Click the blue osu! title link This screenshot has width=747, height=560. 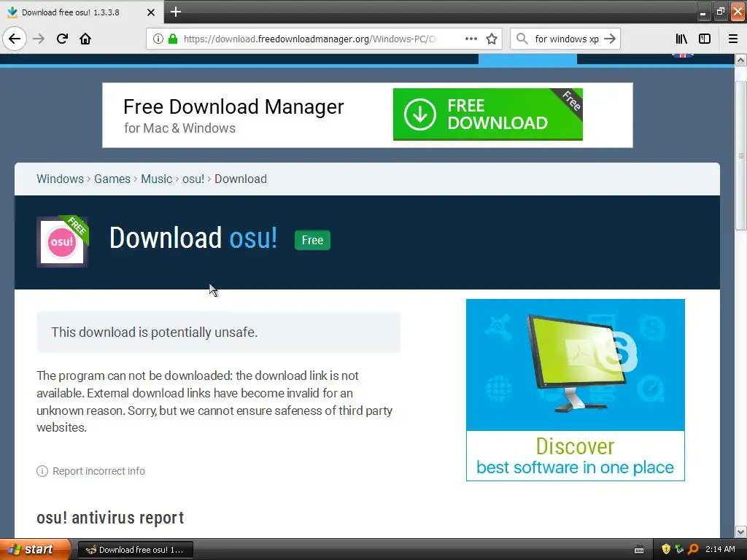point(253,238)
